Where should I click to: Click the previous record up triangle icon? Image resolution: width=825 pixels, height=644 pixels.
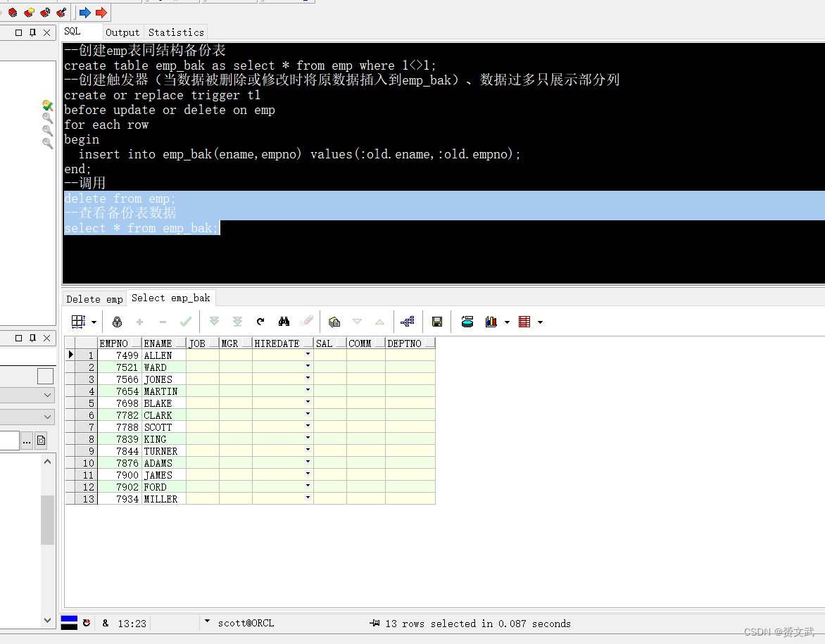tap(380, 322)
